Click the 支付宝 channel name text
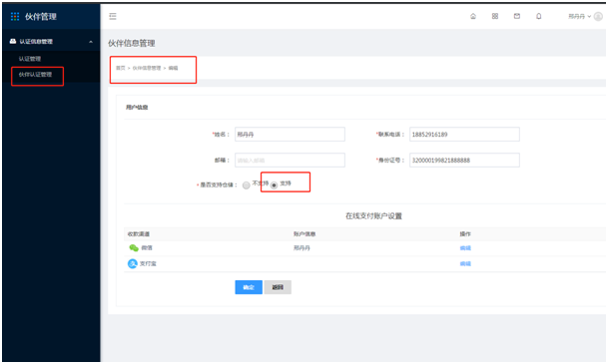 click(x=148, y=263)
